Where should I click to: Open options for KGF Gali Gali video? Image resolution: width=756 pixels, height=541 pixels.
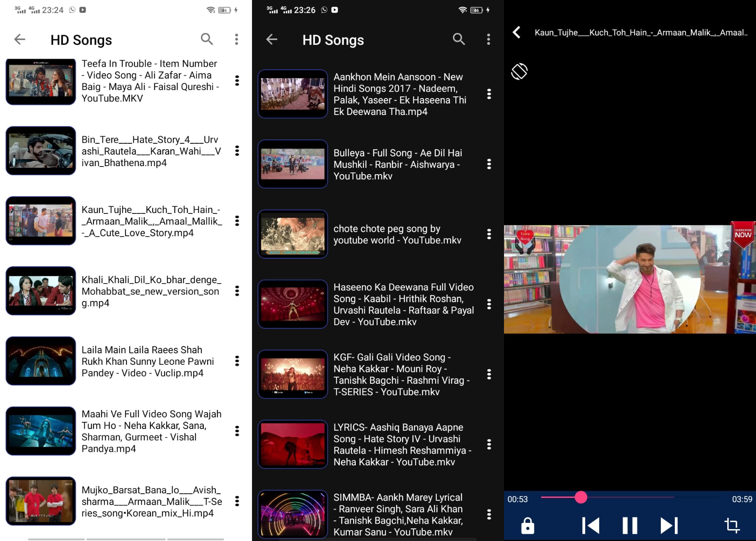489,374
